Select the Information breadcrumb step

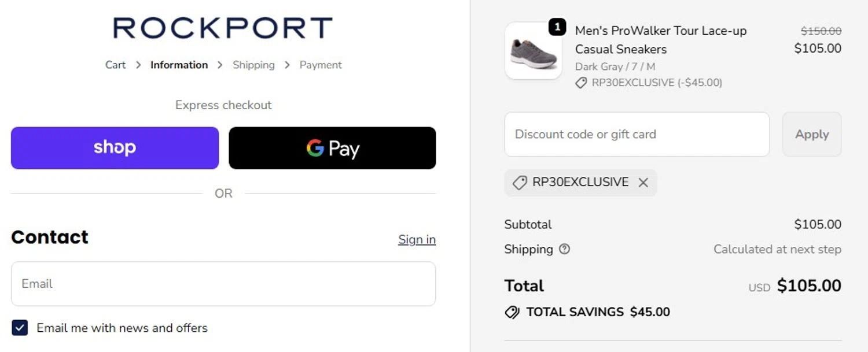179,65
